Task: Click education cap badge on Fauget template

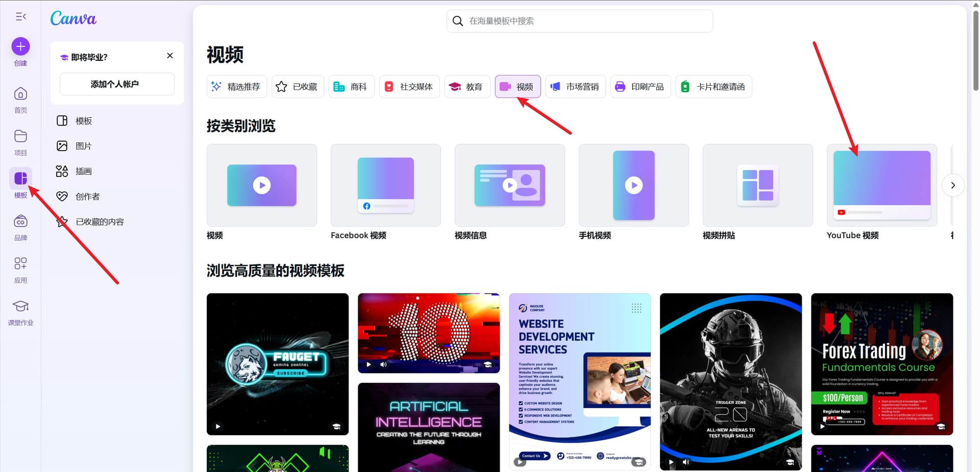Action: point(337,427)
